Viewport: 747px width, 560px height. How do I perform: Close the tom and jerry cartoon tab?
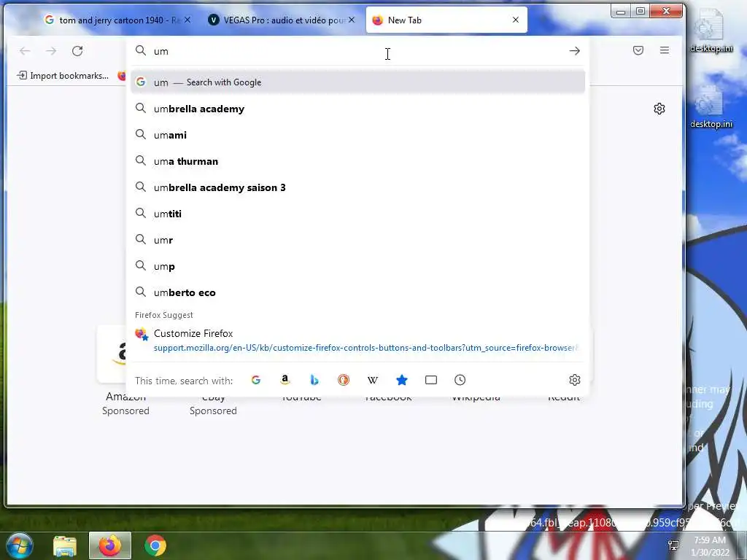[187, 20]
